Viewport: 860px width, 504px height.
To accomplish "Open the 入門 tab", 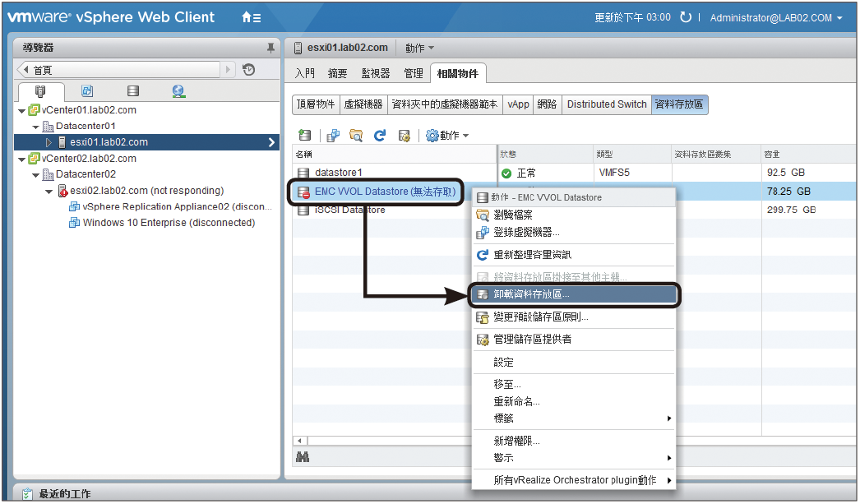I will tap(304, 73).
